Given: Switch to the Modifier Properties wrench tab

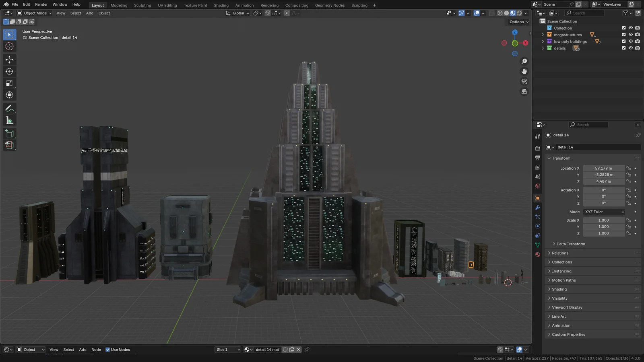Looking at the screenshot, I should pyautogui.click(x=538, y=208).
